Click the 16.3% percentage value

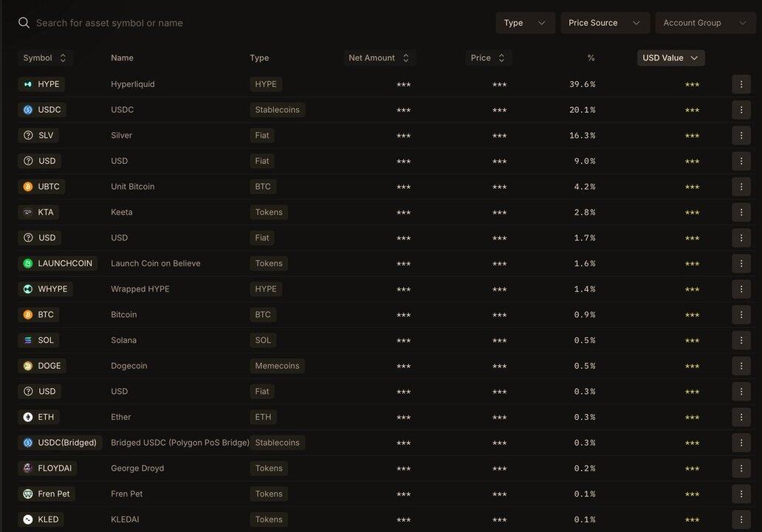click(x=582, y=136)
